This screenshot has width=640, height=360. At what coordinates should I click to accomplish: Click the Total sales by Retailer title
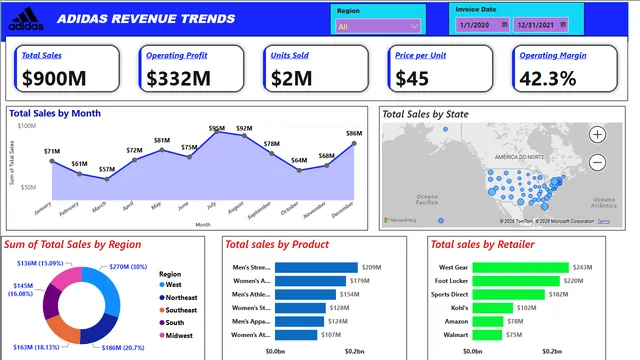(482, 244)
